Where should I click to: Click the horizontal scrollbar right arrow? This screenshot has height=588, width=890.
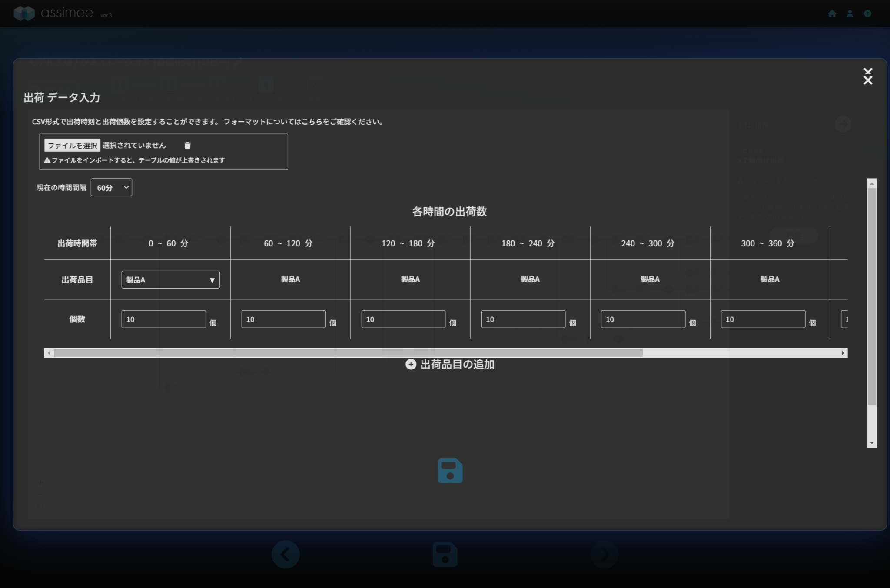tap(843, 353)
